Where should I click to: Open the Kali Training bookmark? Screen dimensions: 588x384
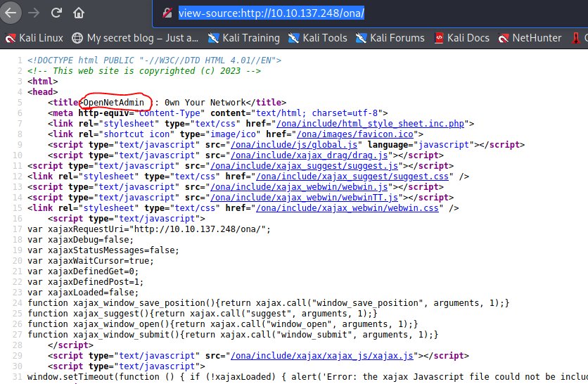tap(244, 38)
